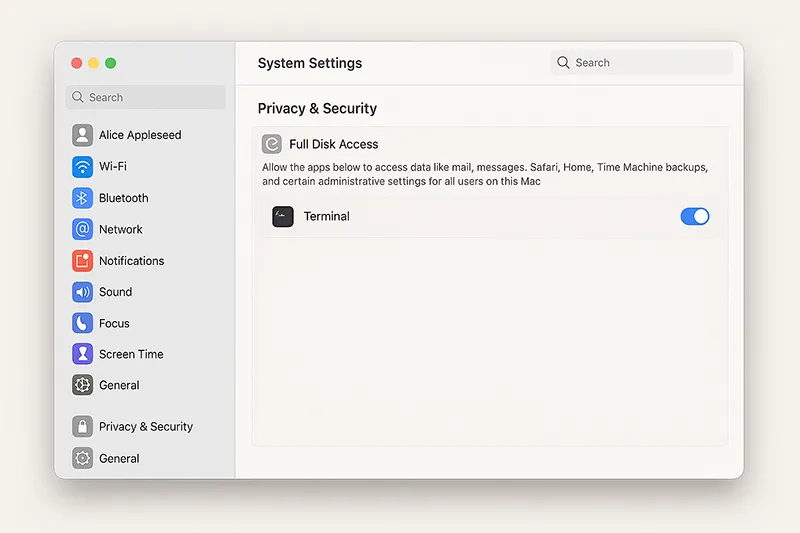
Task: Click the magnifier in the top-right search box
Action: point(564,63)
